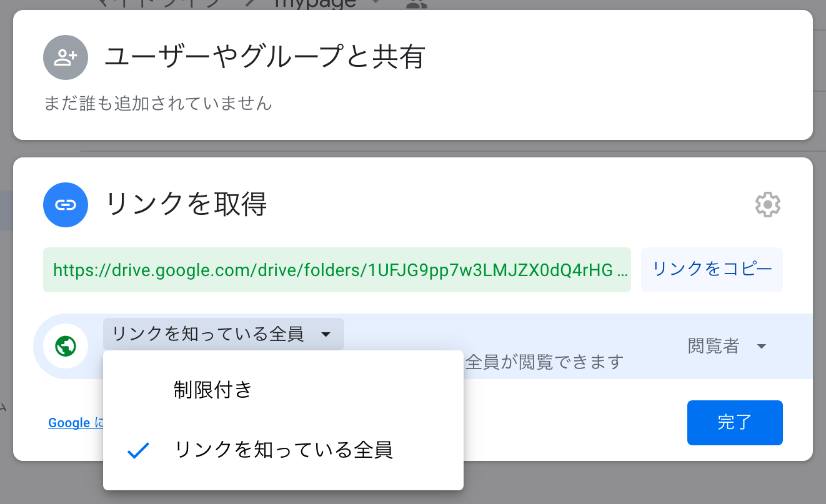Viewport: 826px width, 504px height.
Task: Click the green globe access icon
Action: (x=66, y=345)
